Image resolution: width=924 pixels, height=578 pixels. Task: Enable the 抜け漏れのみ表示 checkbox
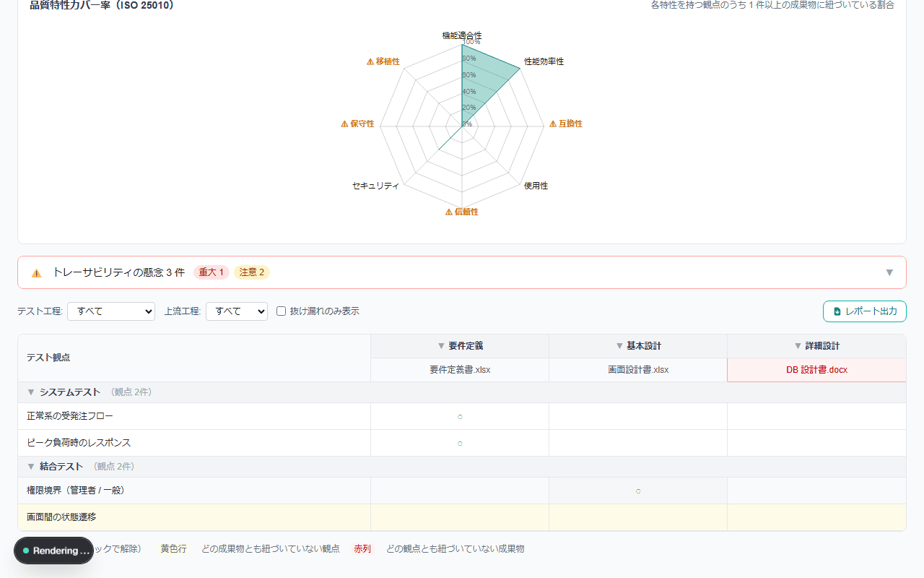pyautogui.click(x=281, y=311)
